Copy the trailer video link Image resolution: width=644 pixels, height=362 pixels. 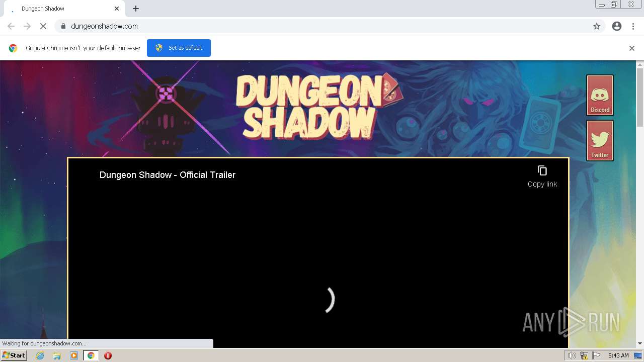coord(542,176)
